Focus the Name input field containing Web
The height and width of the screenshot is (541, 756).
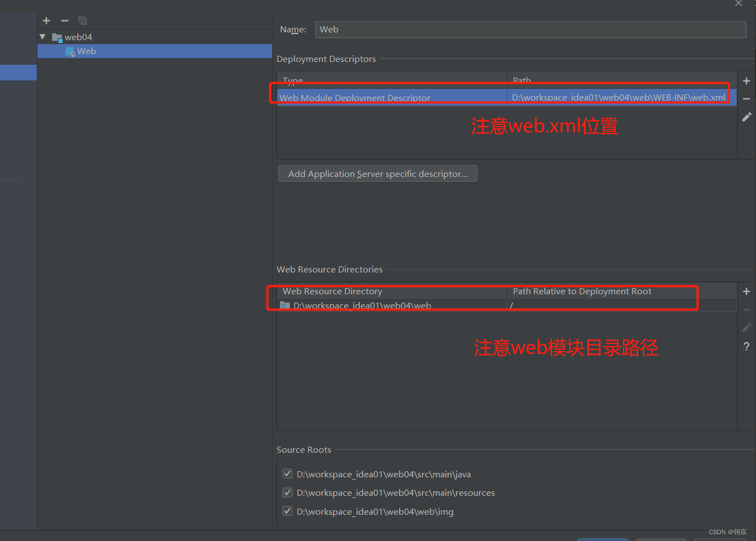(x=531, y=30)
